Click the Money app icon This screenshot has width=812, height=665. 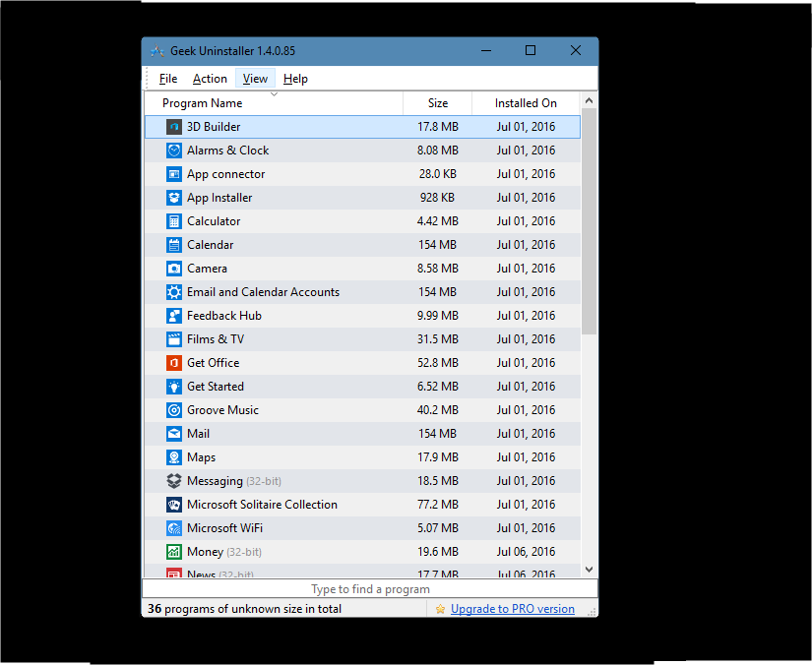tap(174, 552)
